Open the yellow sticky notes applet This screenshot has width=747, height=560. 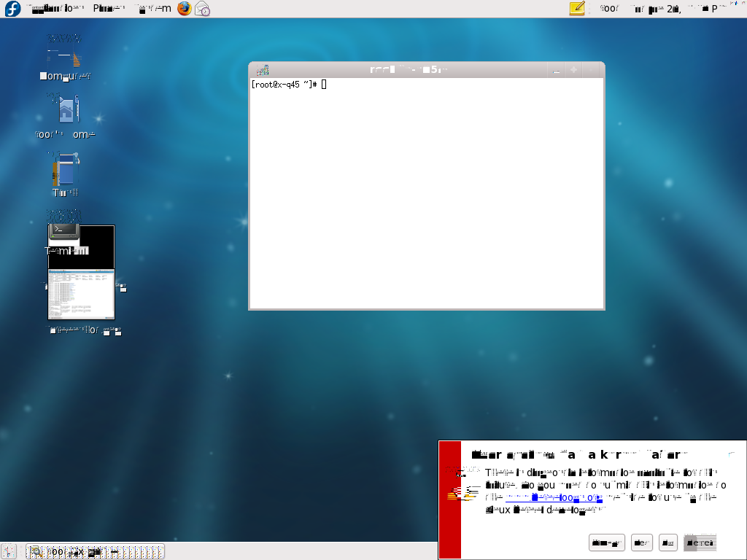click(x=577, y=9)
